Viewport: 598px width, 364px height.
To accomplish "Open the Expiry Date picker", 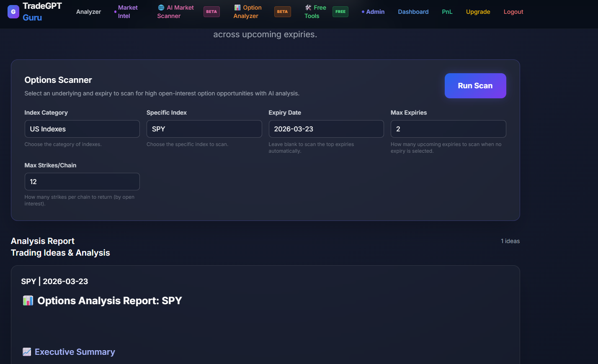I will (x=326, y=129).
